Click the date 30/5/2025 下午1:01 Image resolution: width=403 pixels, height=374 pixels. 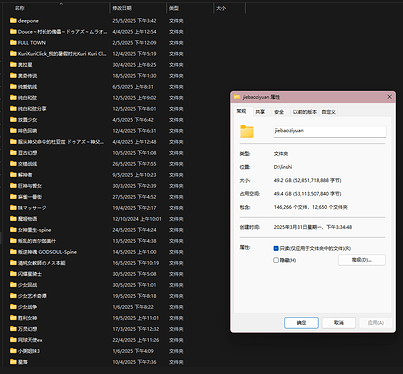coord(134,285)
